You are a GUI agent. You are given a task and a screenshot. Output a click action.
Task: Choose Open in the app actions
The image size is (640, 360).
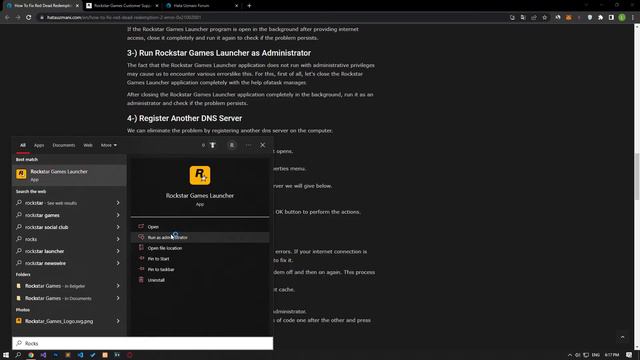[x=200, y=227]
